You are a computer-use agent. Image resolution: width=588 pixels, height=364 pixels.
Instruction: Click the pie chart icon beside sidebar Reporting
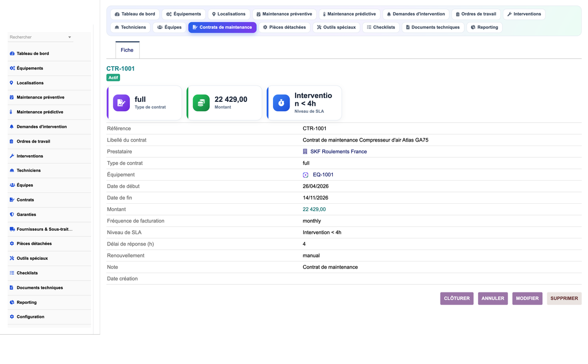tap(12, 302)
